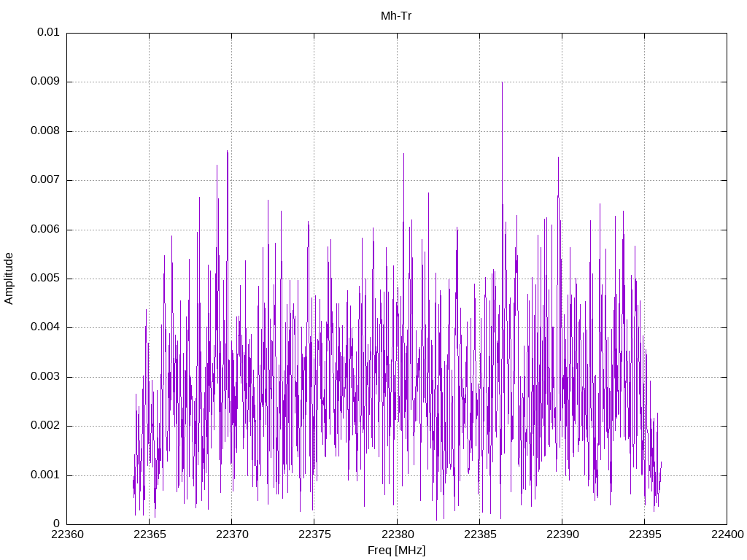This screenshot has width=747, height=560.
Task: Pick the 22385 x-axis tick label
Action: click(480, 534)
